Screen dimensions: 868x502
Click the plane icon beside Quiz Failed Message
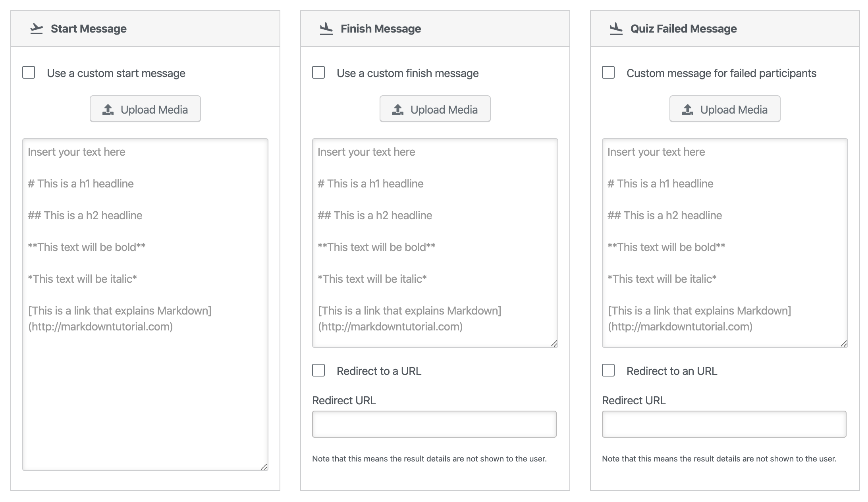(x=616, y=29)
